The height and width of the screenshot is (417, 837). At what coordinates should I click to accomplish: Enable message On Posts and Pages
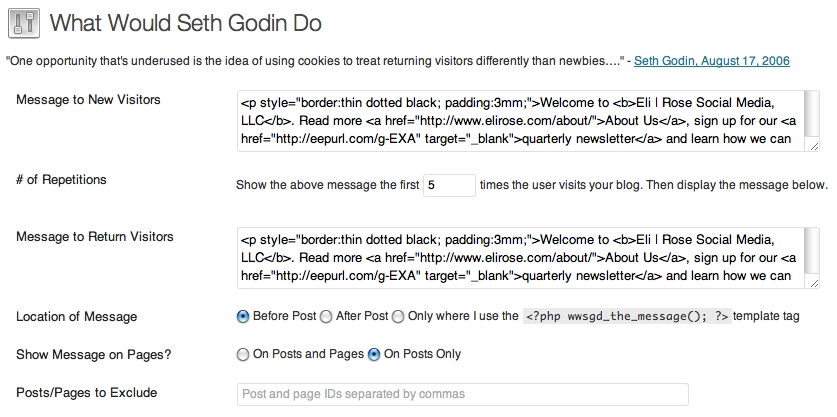[x=243, y=354]
